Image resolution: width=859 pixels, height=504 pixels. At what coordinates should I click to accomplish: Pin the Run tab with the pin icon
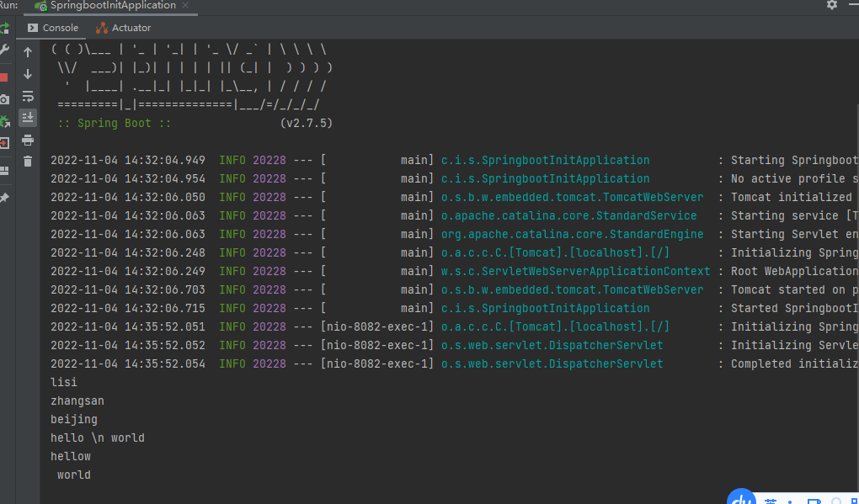pos(4,198)
